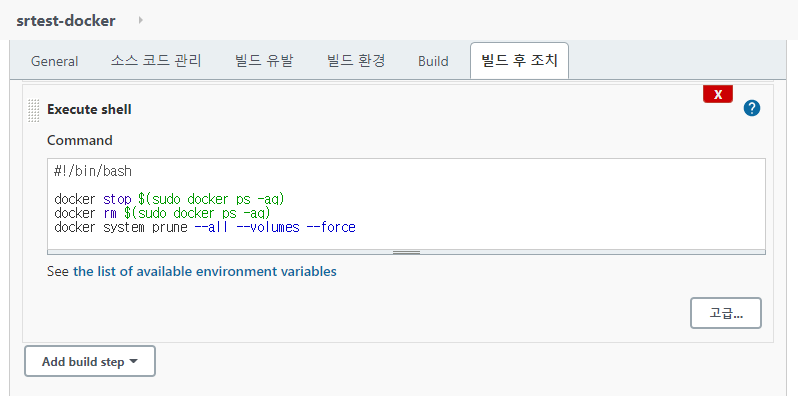
Task: Click the Command box resize handle
Action: click(x=406, y=252)
